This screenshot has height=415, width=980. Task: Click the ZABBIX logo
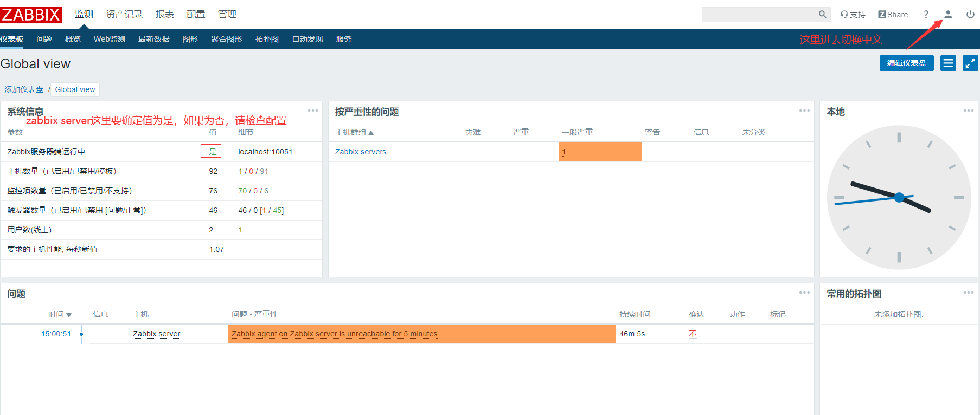click(31, 15)
